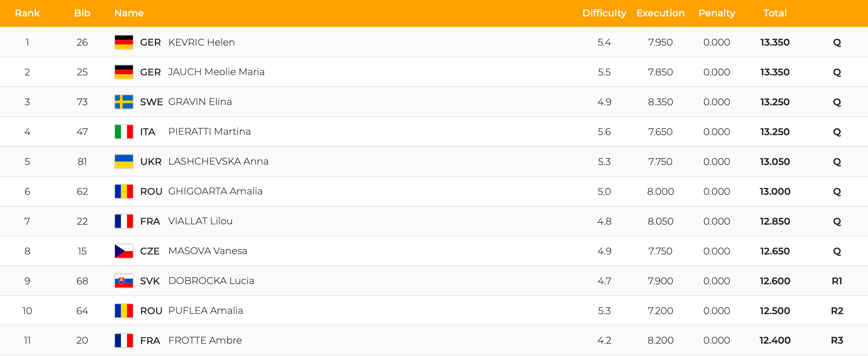
Task: Click the Italian flag beside PIERATTI Martina
Action: 124,132
